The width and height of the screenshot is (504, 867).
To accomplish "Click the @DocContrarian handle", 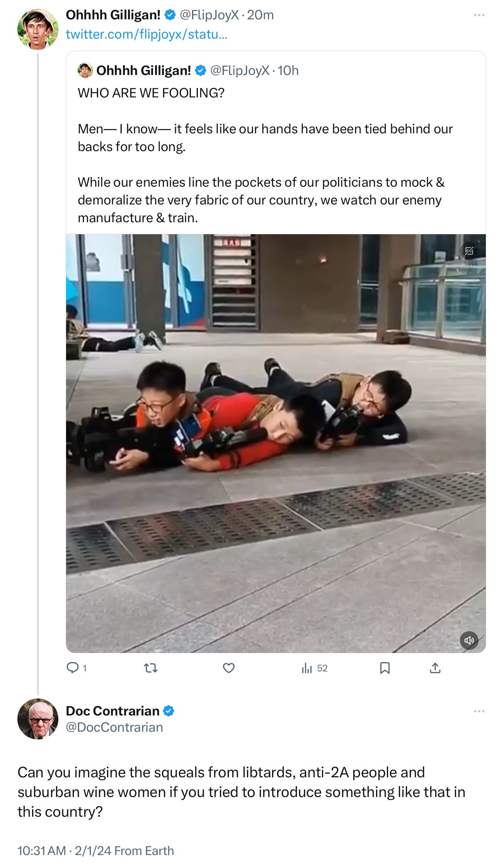I will tap(114, 727).
